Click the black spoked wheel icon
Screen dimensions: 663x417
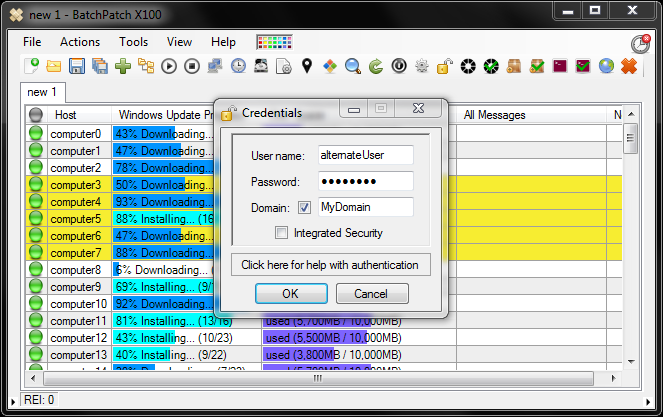pyautogui.click(x=468, y=66)
